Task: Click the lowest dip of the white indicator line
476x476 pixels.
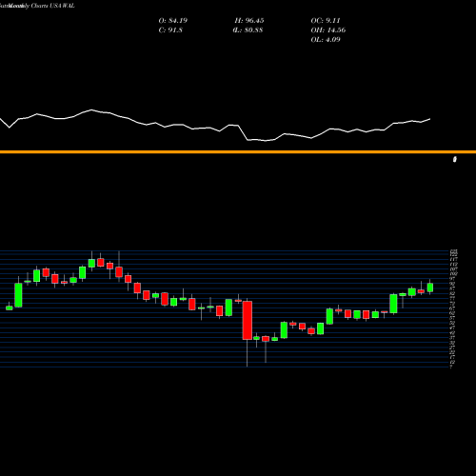Action: click(266, 140)
